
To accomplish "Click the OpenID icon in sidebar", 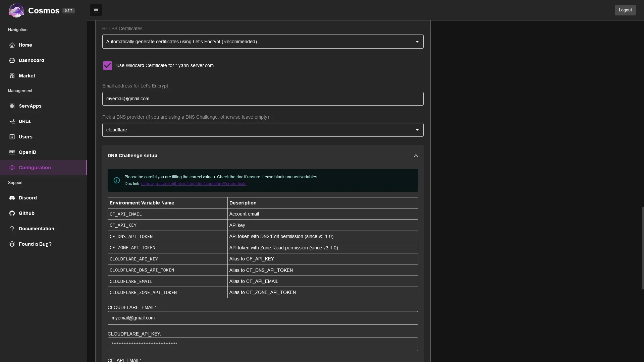I will [x=12, y=152].
